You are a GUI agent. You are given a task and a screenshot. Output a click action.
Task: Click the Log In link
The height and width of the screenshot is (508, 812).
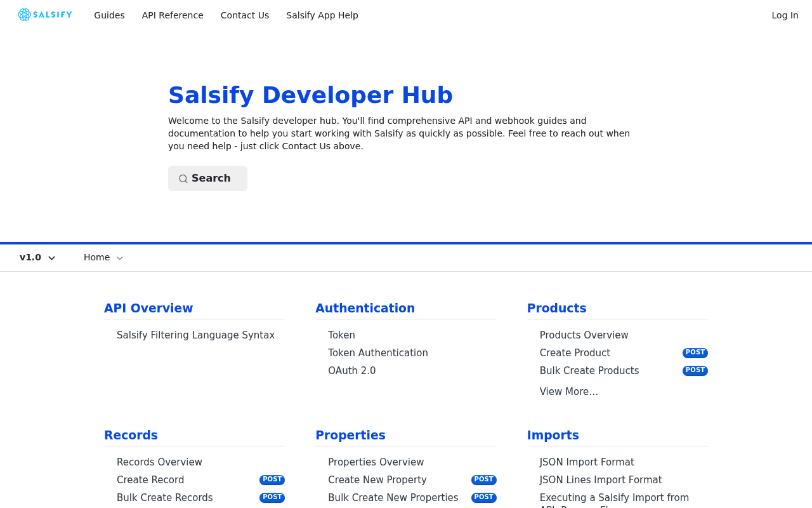pyautogui.click(x=785, y=15)
